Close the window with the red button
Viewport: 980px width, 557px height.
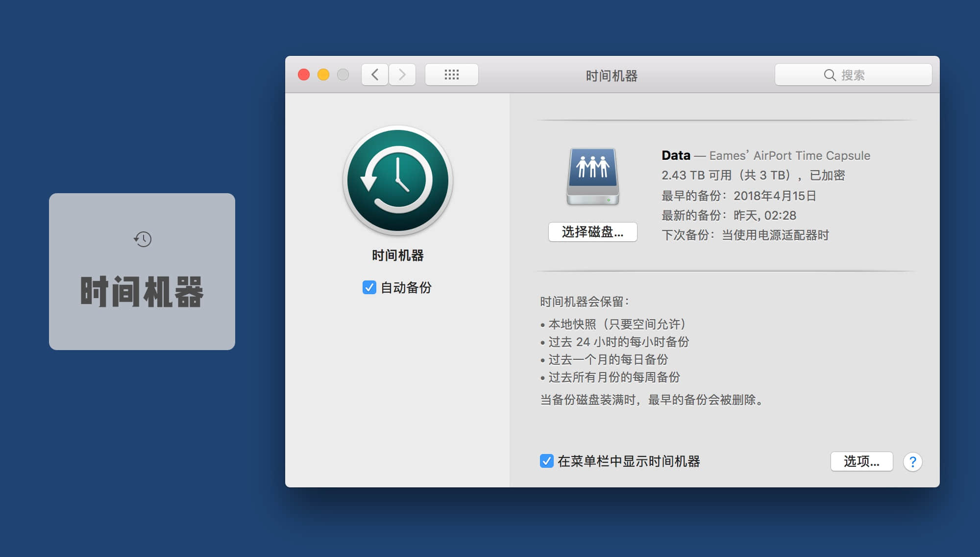coord(304,75)
